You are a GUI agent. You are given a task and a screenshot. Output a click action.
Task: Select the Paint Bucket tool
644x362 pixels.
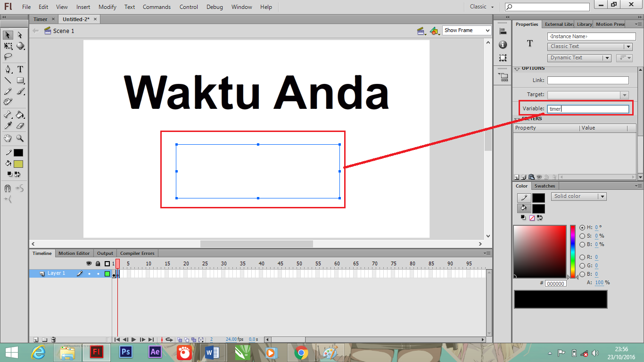20,115
